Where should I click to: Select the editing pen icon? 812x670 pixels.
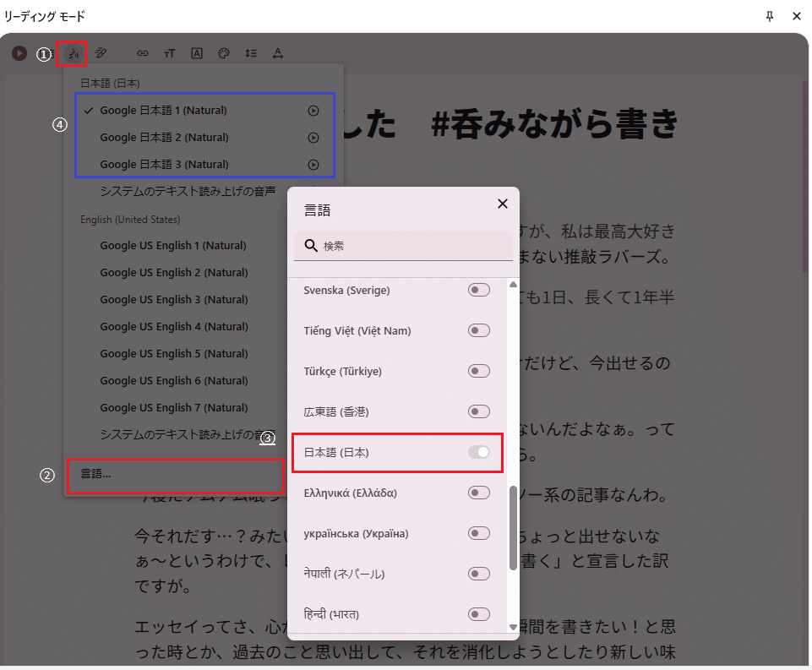click(101, 53)
